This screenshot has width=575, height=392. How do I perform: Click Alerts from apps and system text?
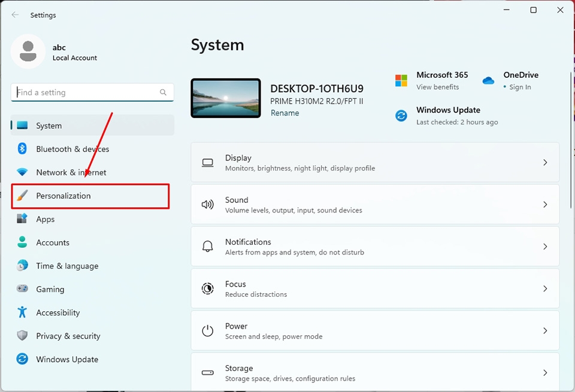[295, 253]
